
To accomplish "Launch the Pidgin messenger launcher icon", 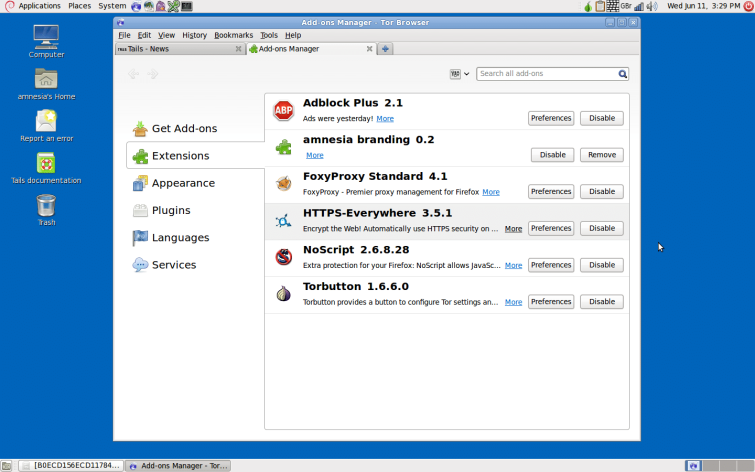I will coord(161,6).
